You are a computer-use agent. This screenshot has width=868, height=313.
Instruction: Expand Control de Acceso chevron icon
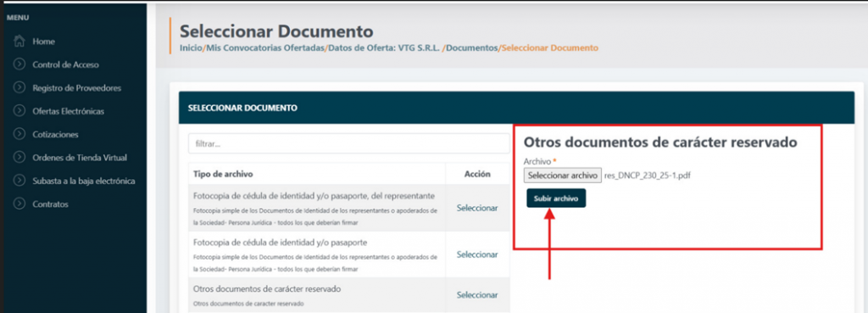(x=19, y=64)
